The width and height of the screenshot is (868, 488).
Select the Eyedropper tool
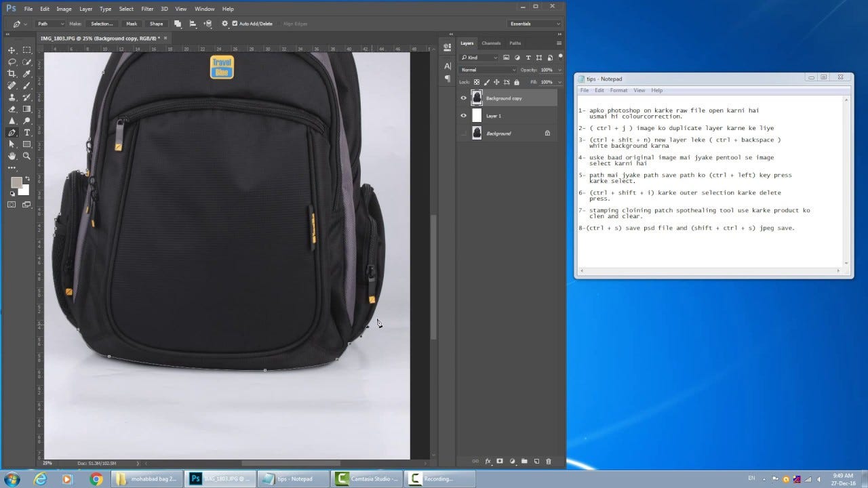pyautogui.click(x=27, y=73)
